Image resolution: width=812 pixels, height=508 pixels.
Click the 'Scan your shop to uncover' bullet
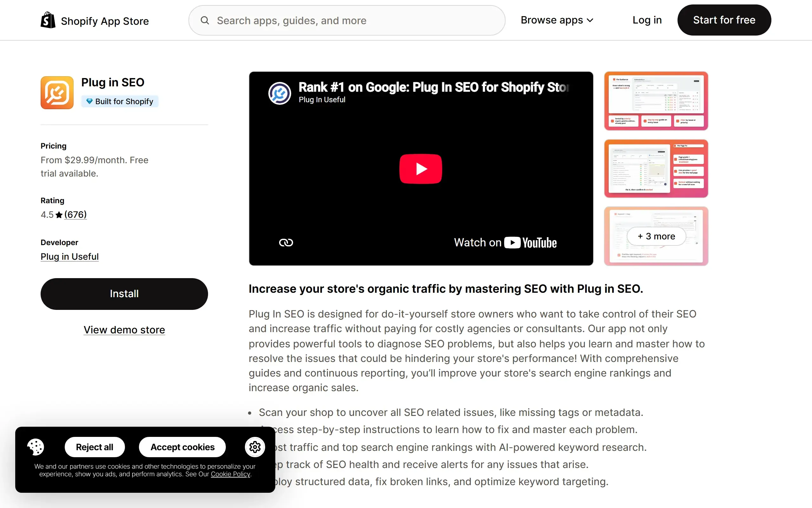tap(451, 412)
